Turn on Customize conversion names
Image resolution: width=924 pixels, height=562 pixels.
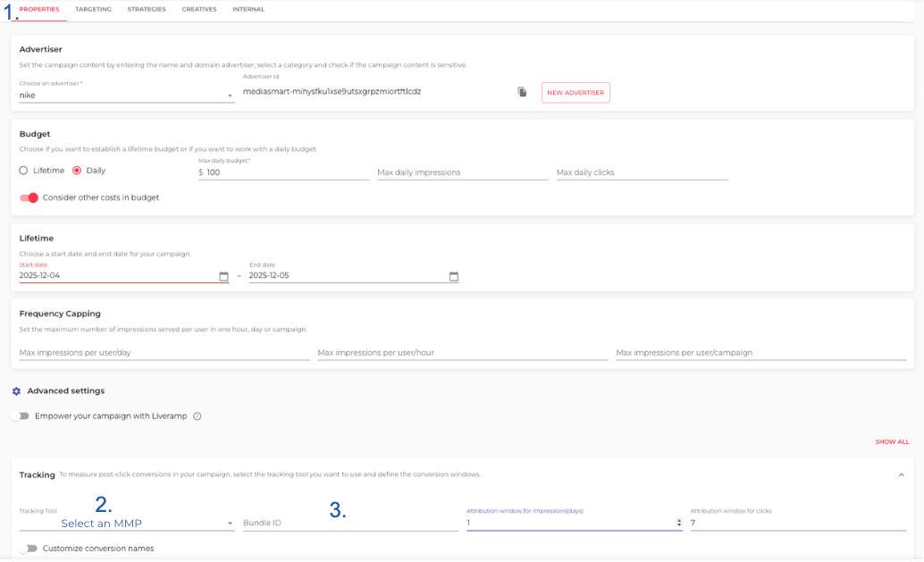click(x=28, y=548)
